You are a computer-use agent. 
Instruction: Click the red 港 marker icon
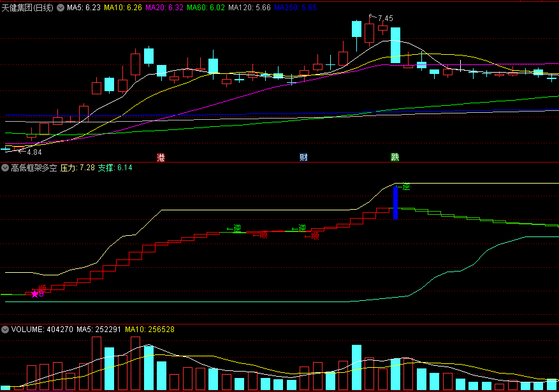(x=161, y=157)
